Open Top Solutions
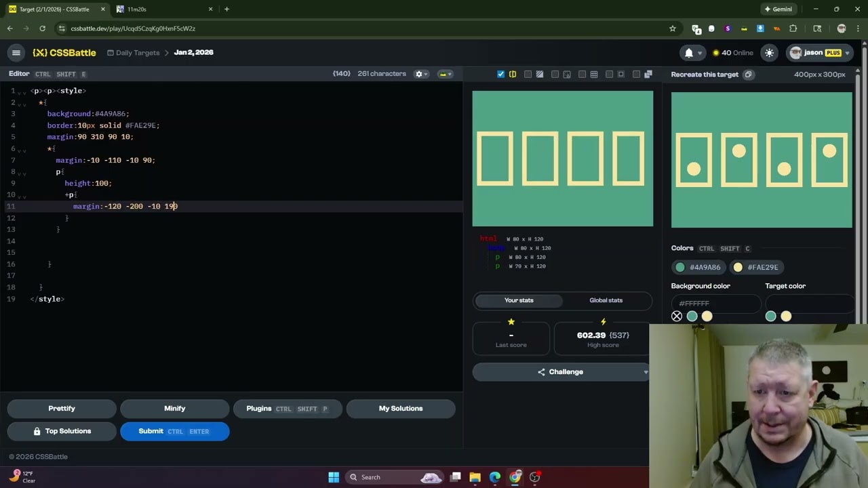This screenshot has height=488, width=868. coord(62,431)
